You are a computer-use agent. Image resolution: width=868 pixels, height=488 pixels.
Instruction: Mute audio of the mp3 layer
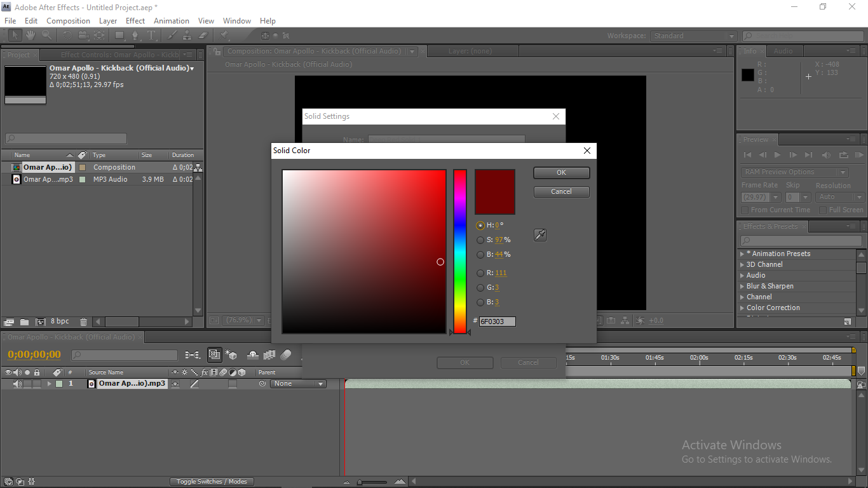pos(18,384)
